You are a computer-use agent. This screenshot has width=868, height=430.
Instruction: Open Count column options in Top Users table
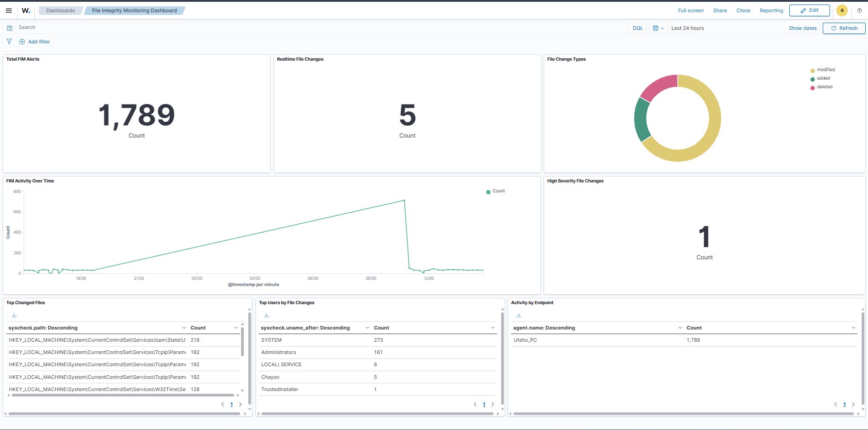(493, 328)
